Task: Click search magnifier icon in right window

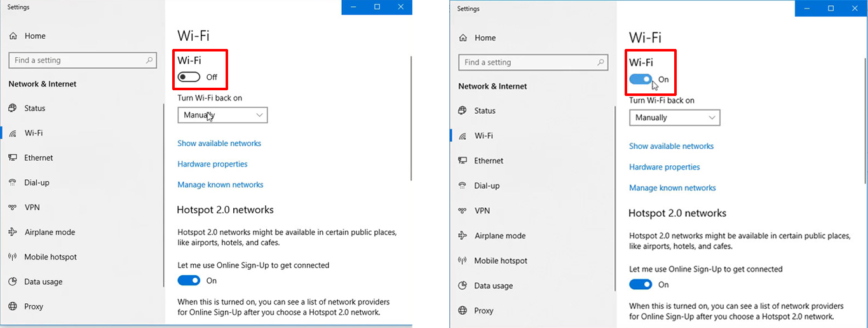Action: click(600, 62)
